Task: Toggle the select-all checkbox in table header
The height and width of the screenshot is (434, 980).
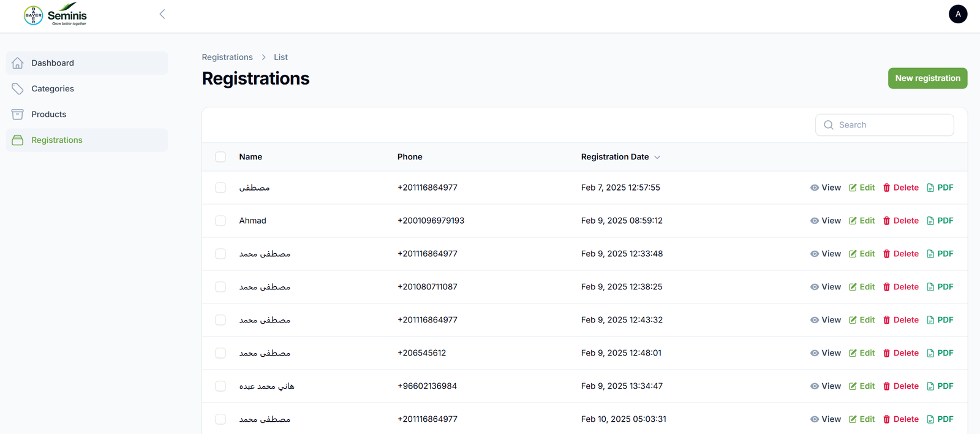Action: click(221, 157)
